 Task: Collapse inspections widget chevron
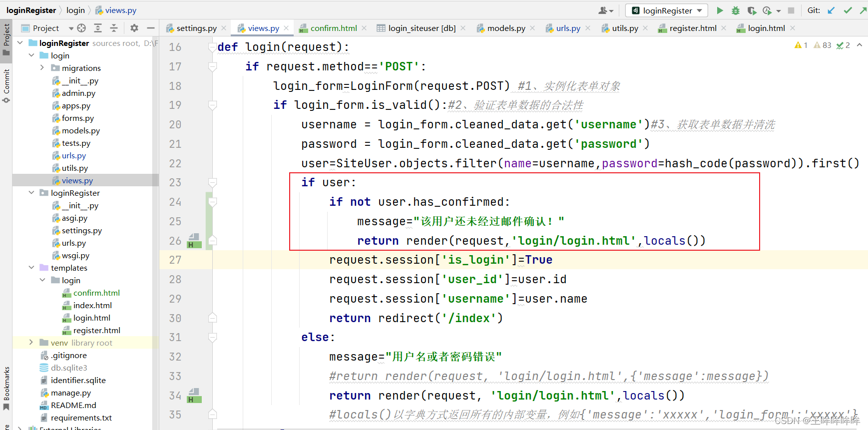(x=860, y=45)
